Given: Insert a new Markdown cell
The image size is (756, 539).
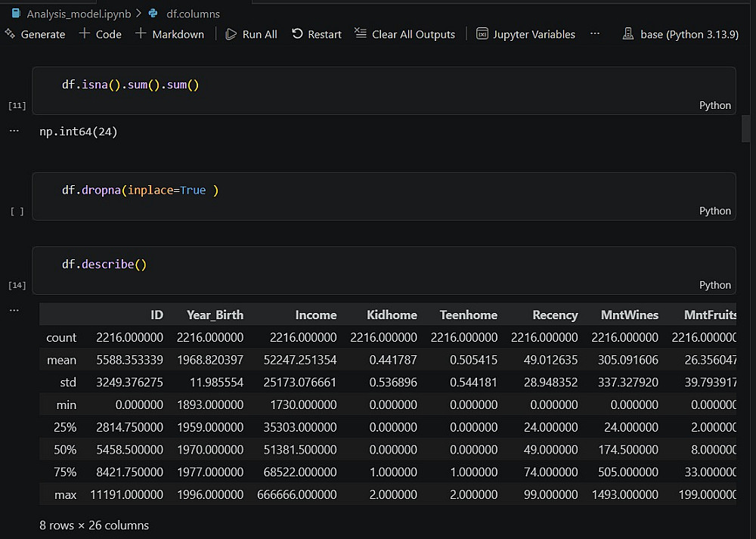Looking at the screenshot, I should pos(169,34).
